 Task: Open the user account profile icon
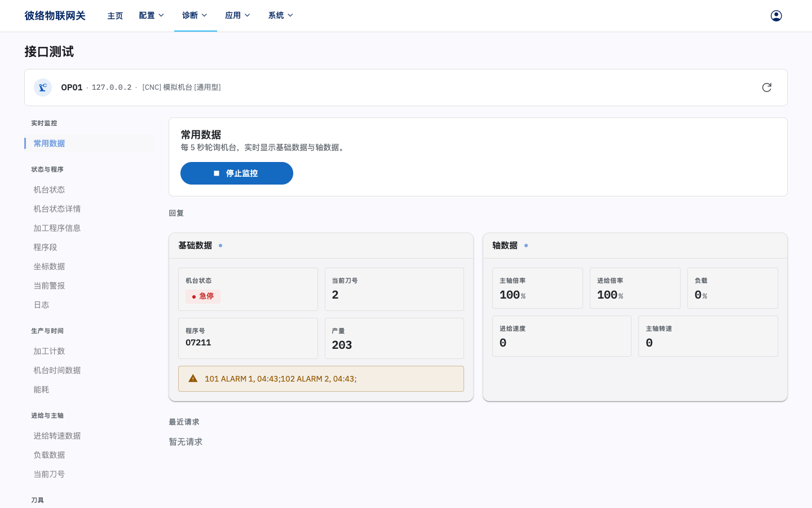click(x=776, y=16)
